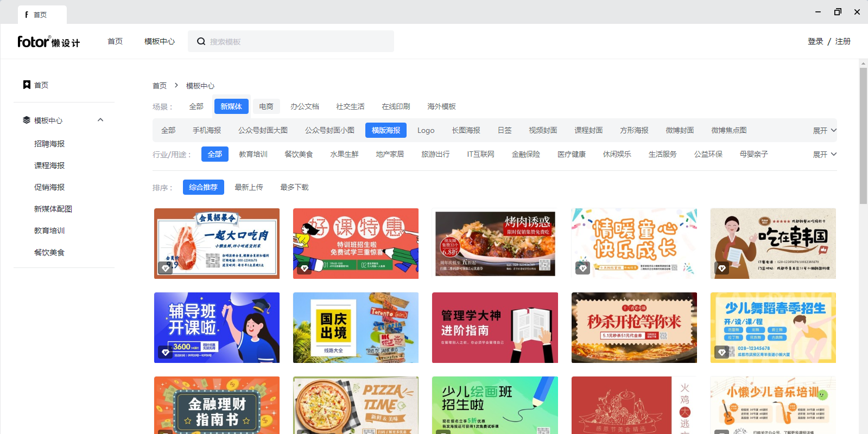Click the vertical page scrollbar

pos(863,136)
